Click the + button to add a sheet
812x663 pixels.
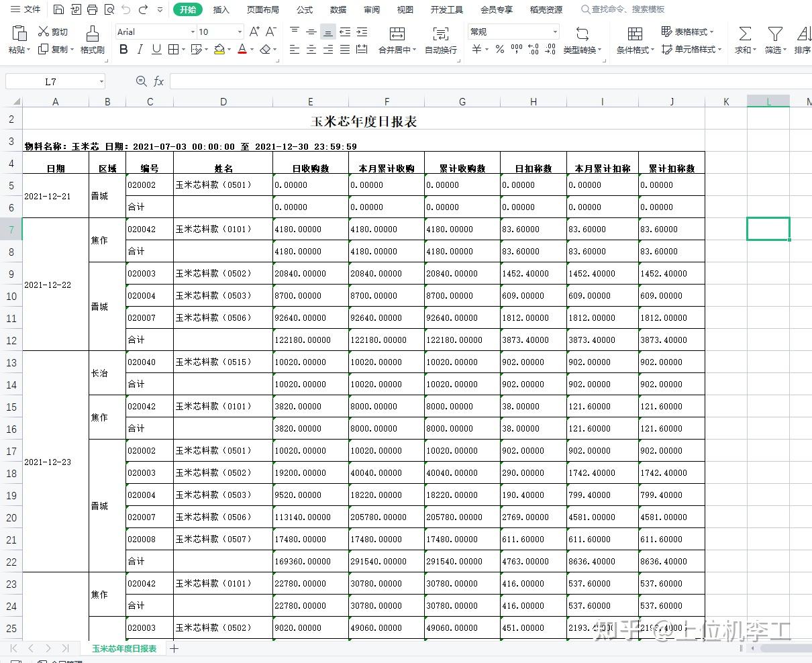tap(173, 649)
